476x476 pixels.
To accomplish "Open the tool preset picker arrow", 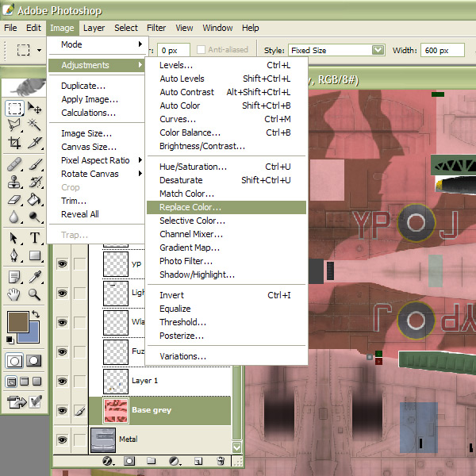I will (x=39, y=50).
